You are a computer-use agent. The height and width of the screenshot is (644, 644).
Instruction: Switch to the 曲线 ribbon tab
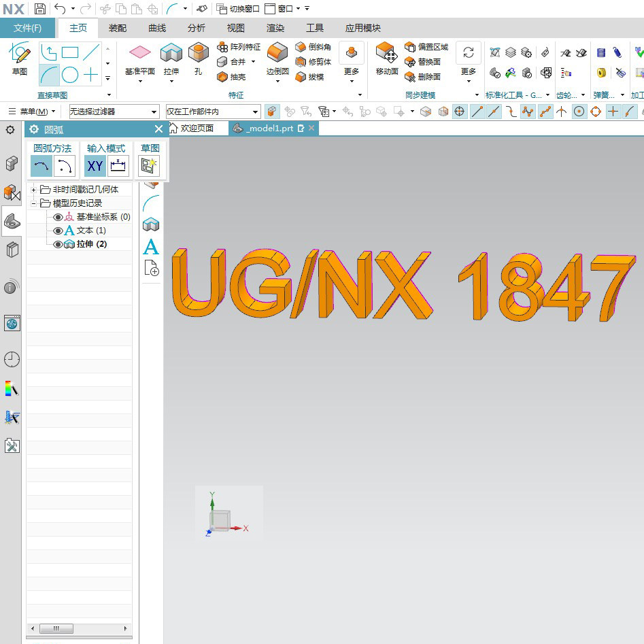point(157,28)
